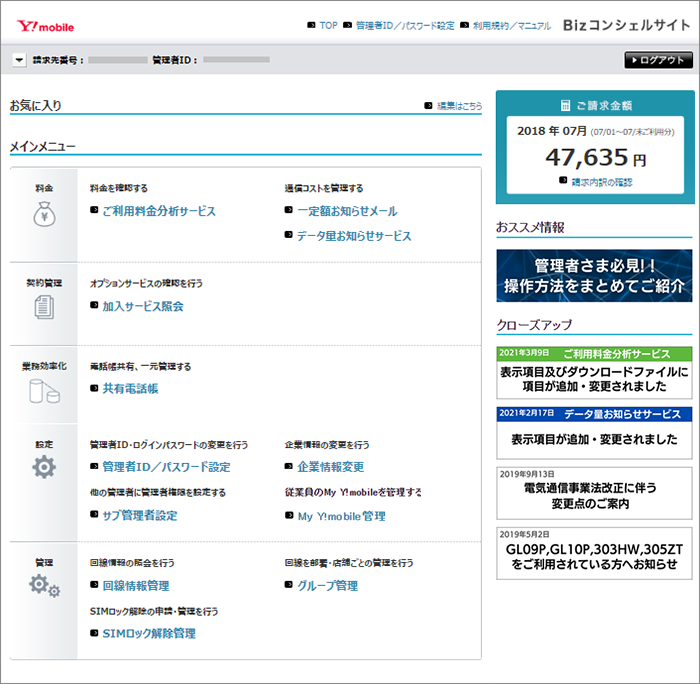Viewport: 700px width, 684px height.
Task: Click the お気に入り heading
Action: pos(36,105)
